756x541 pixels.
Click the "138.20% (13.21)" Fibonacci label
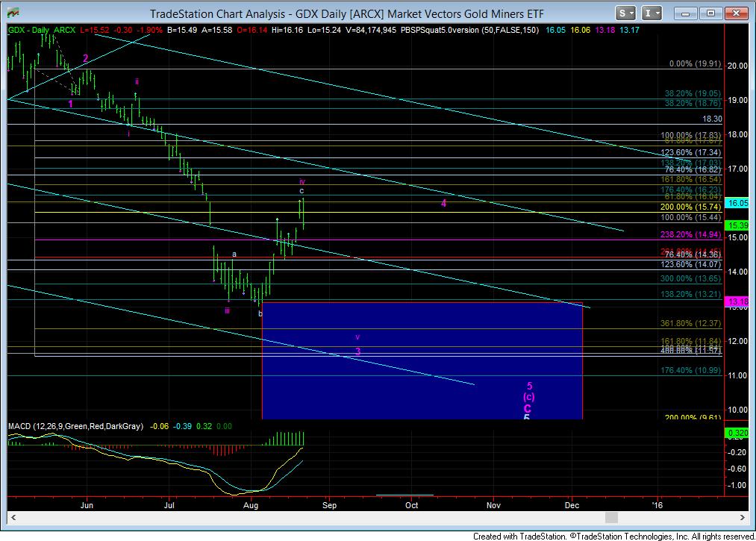[x=691, y=294]
